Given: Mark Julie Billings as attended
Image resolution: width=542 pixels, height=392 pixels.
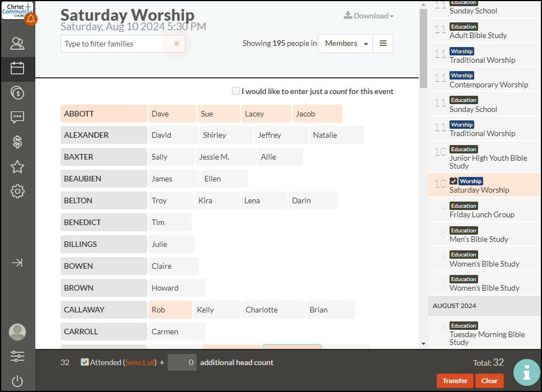Looking at the screenshot, I should click(x=171, y=244).
